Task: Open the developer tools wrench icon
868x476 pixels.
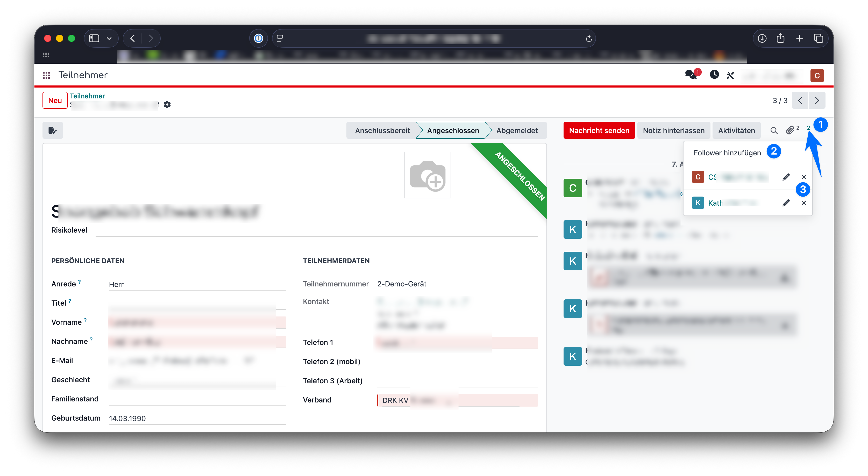Action: [x=730, y=75]
